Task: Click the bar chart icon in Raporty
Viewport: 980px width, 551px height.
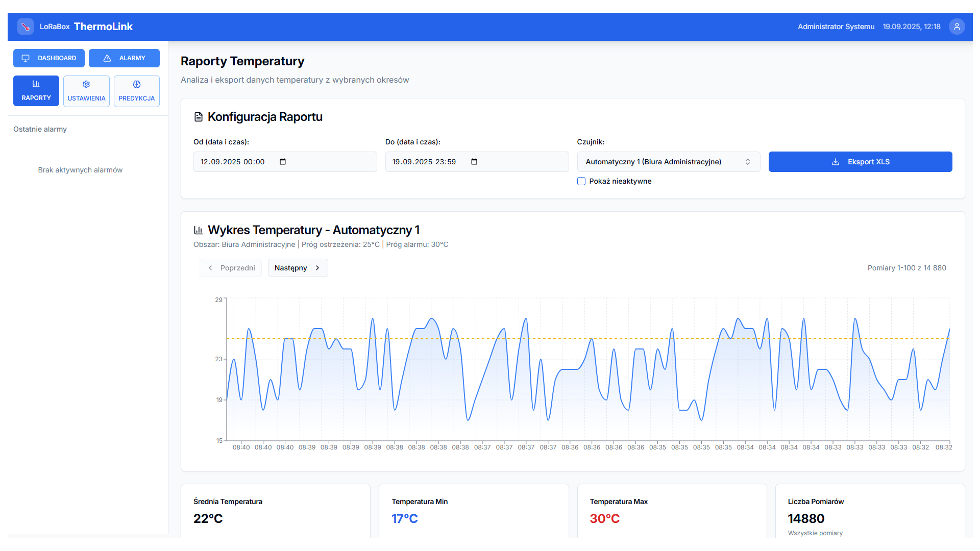Action: [36, 84]
